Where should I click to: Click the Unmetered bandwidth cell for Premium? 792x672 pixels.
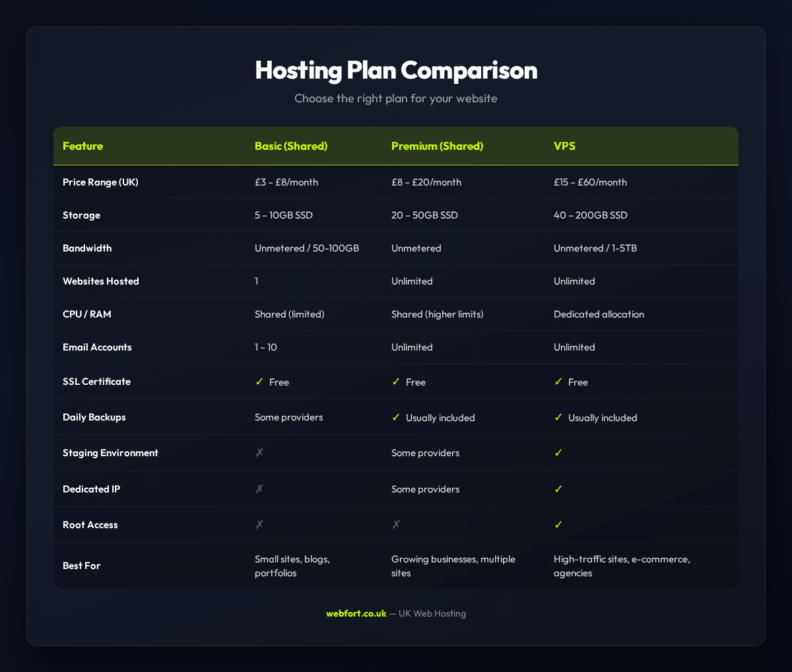(416, 248)
